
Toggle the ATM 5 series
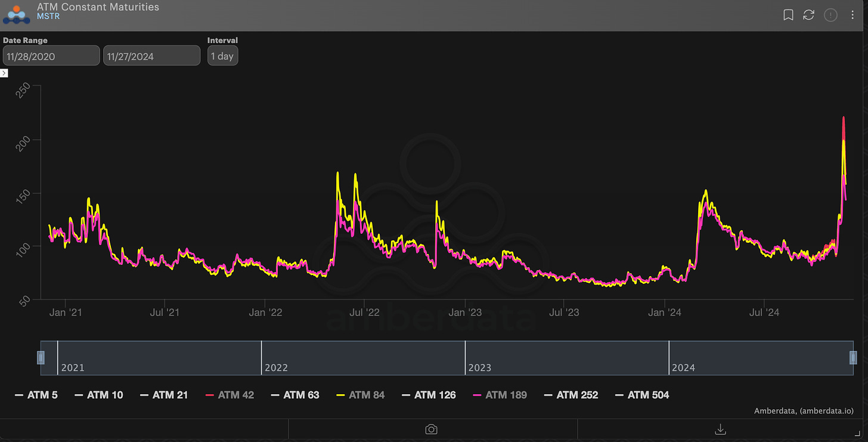click(36, 395)
